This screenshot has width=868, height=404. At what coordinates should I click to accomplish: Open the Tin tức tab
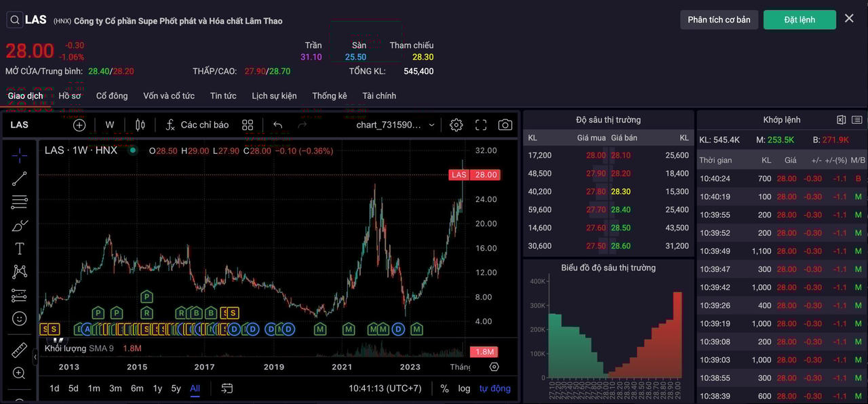point(223,96)
